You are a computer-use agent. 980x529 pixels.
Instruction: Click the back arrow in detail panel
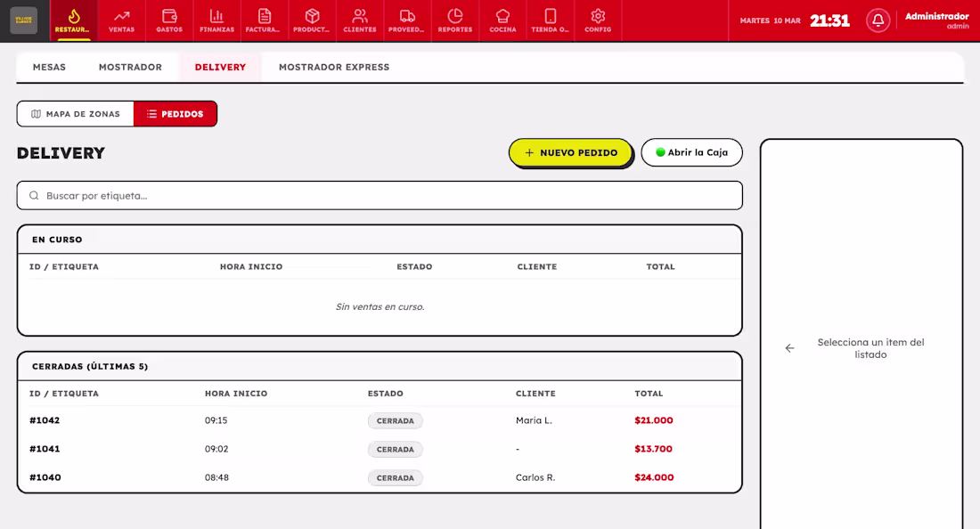[790, 348]
